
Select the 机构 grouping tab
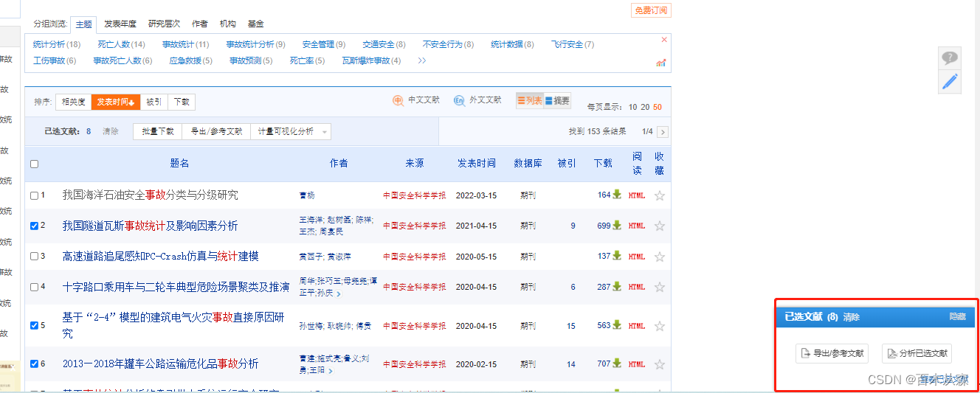point(228,24)
